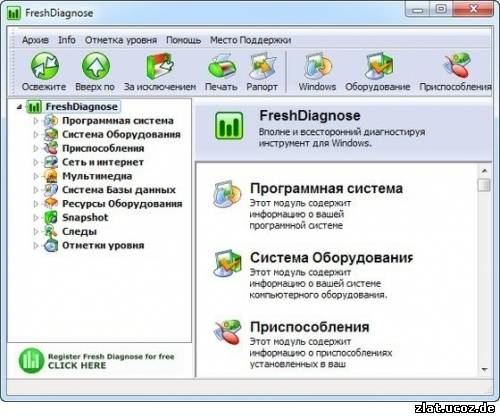Open the Рапорт report icon
The height and width of the screenshot is (418, 500).
262,66
